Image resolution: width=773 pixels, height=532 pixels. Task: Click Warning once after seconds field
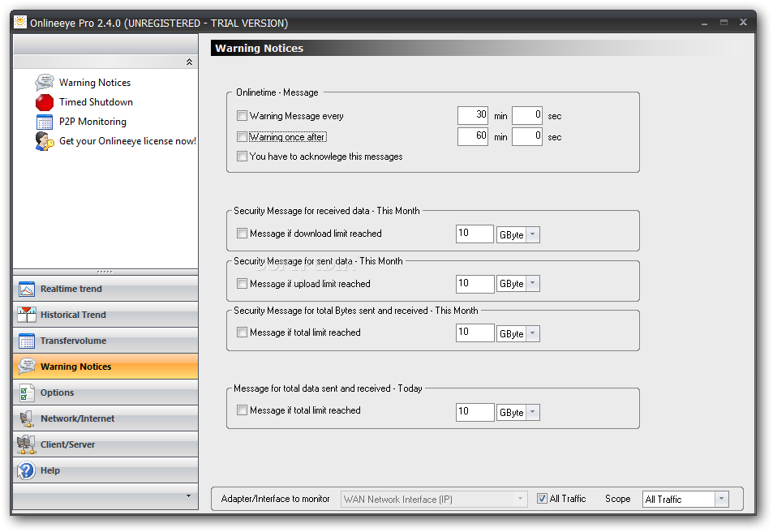(527, 136)
